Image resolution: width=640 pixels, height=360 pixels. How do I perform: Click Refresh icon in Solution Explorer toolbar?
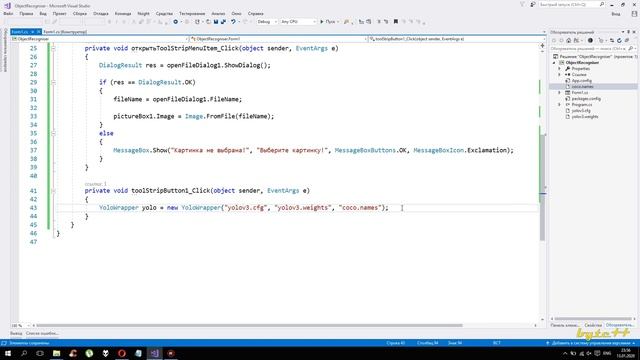pos(619,40)
